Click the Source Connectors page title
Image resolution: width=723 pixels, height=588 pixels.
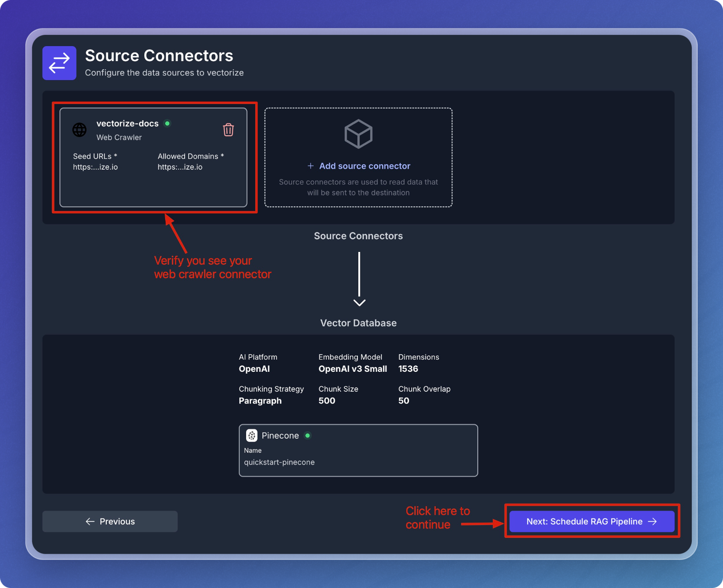(159, 56)
